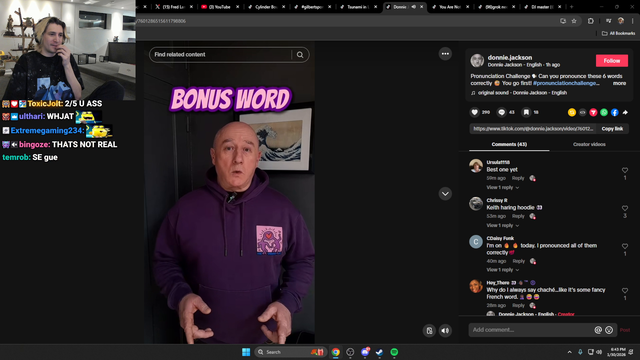Expand replies under Ursula's comment

point(502,187)
